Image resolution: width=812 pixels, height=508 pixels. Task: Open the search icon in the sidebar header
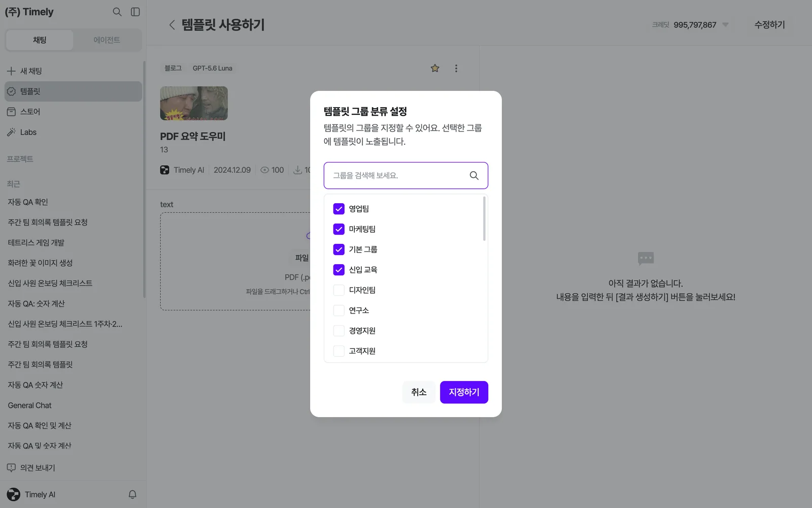(x=117, y=12)
